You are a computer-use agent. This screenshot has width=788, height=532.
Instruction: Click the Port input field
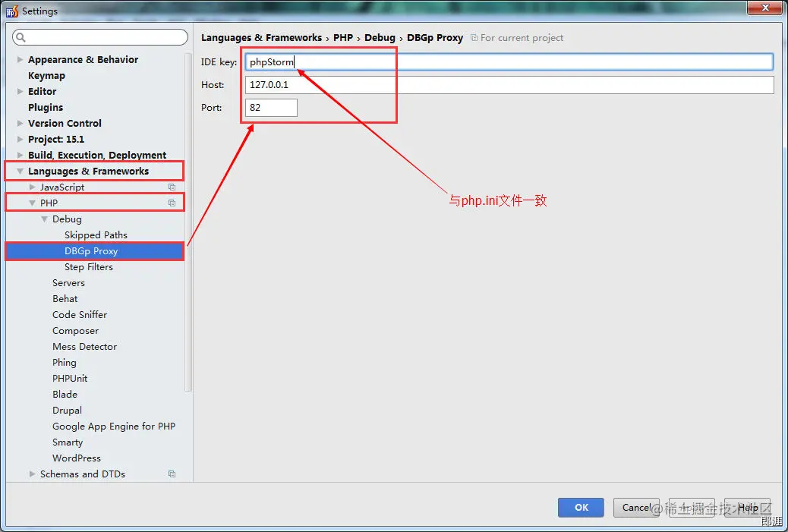click(271, 108)
